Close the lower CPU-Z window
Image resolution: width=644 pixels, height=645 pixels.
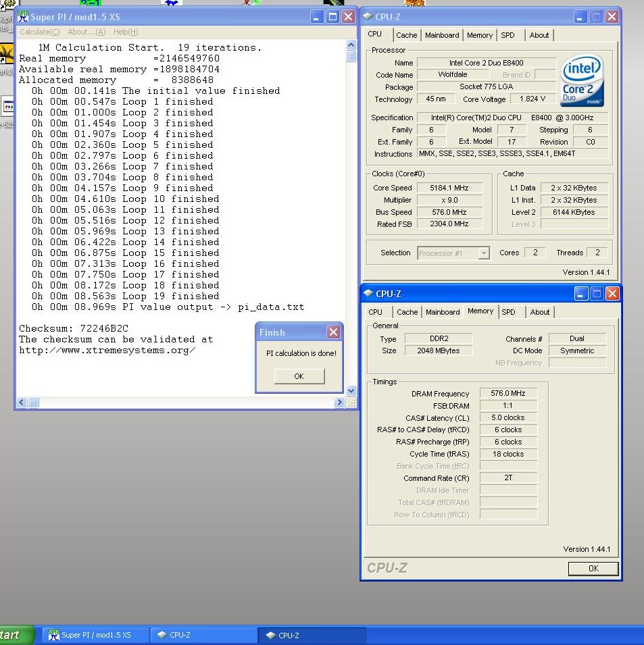pos(612,294)
